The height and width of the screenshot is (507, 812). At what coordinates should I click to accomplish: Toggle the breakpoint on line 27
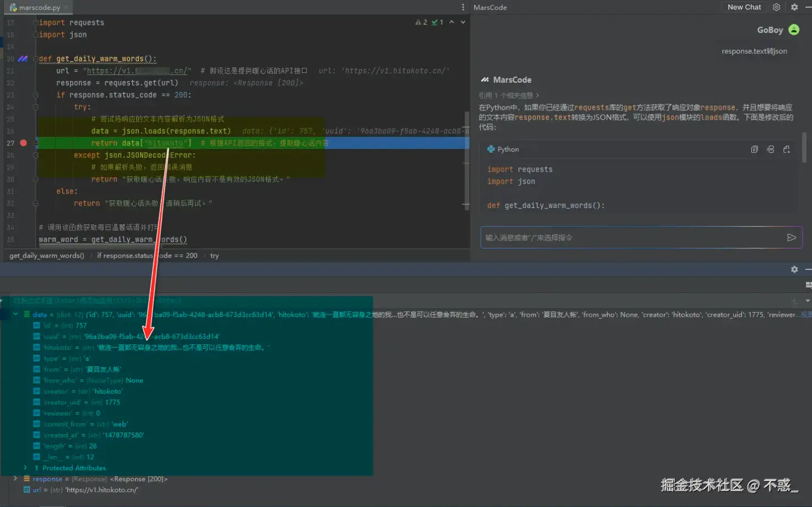click(23, 143)
